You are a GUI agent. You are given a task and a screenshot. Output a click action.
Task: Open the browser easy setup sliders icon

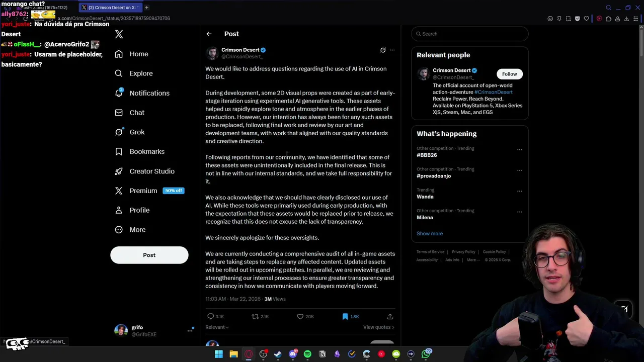pos(636,19)
